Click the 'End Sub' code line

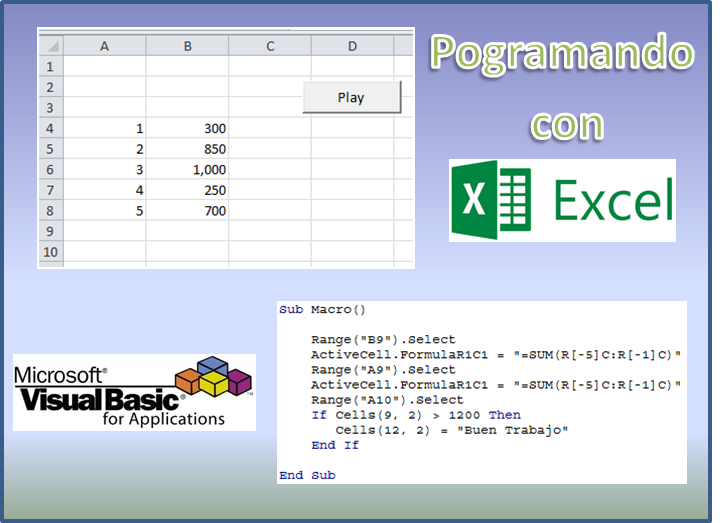pos(307,475)
